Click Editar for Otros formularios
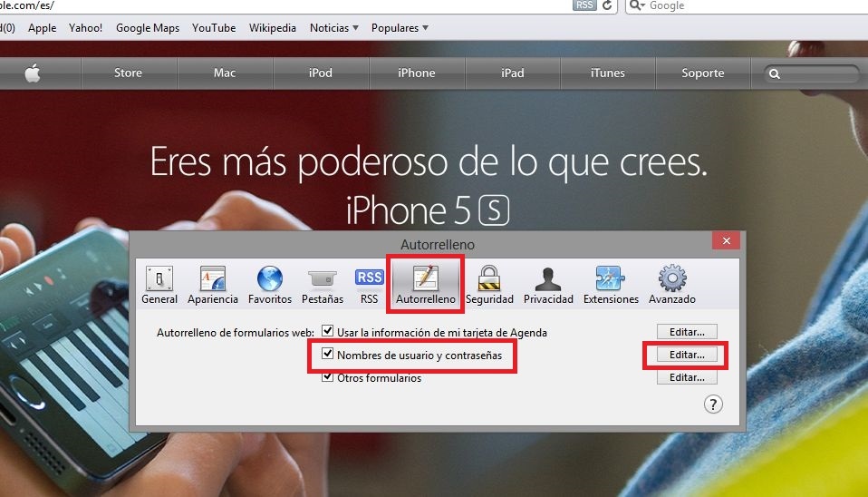The image size is (868, 497). (687, 377)
